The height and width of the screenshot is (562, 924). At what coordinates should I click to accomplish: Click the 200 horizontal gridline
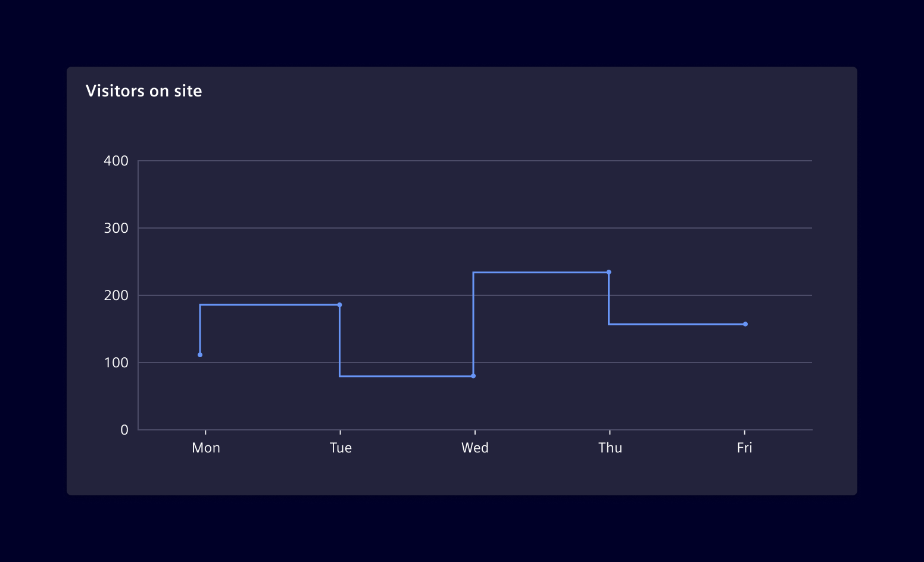(x=685, y=295)
